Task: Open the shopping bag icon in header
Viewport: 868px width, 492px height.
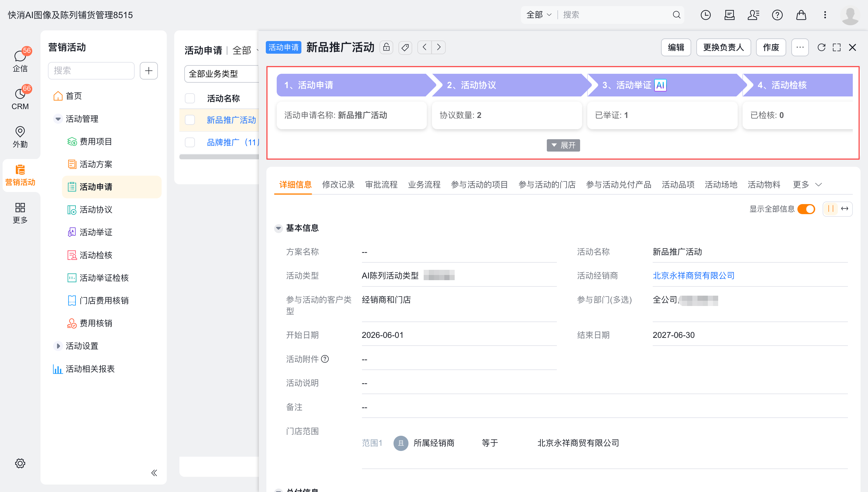Action: point(801,15)
